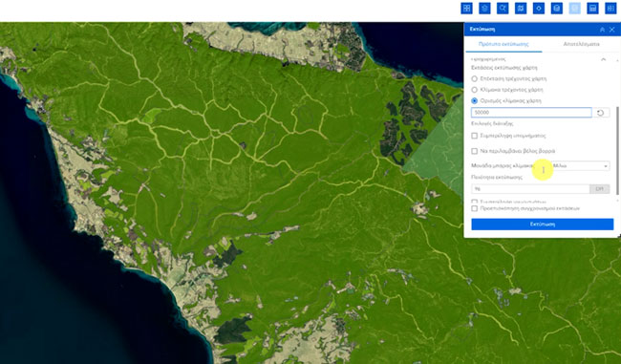Open the table widget icon
621x364 pixels.
(592, 9)
